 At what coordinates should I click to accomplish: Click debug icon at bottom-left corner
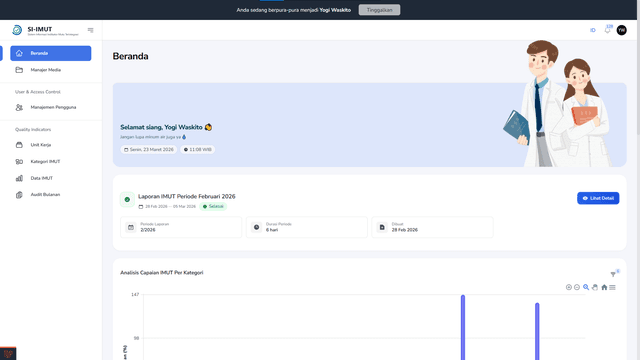click(x=8, y=353)
